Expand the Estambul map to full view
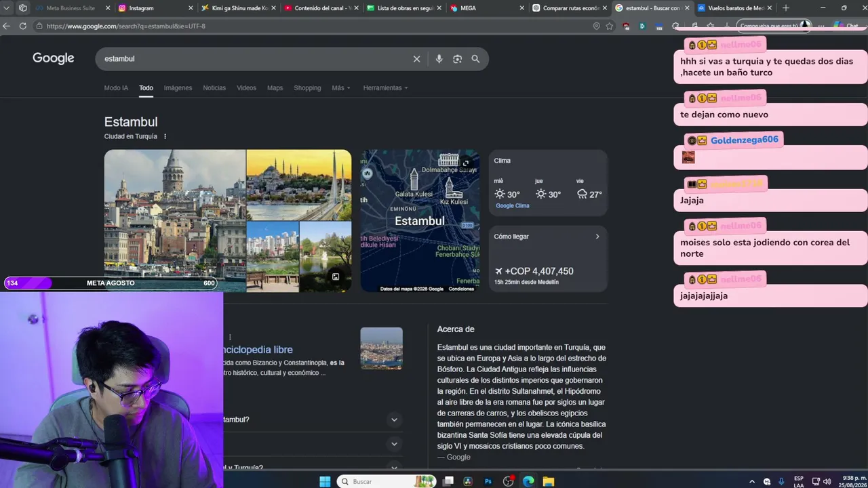Screen dimensions: 868x488 pyautogui.click(x=466, y=163)
